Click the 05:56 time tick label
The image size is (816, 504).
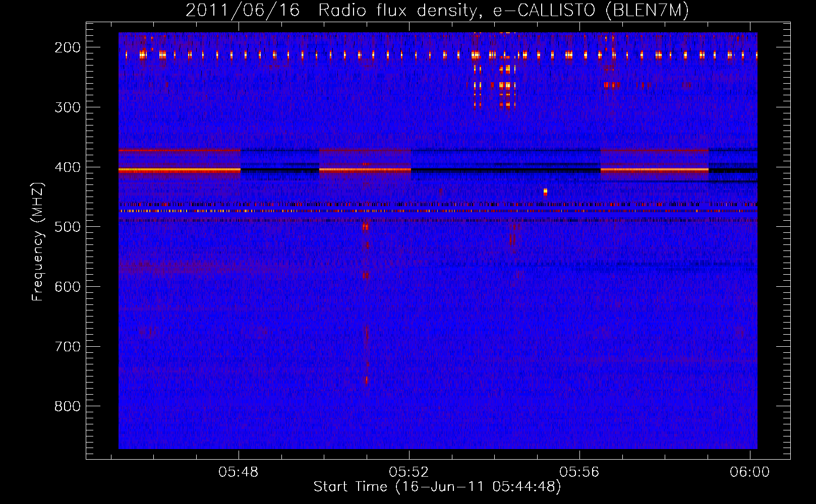click(x=579, y=472)
